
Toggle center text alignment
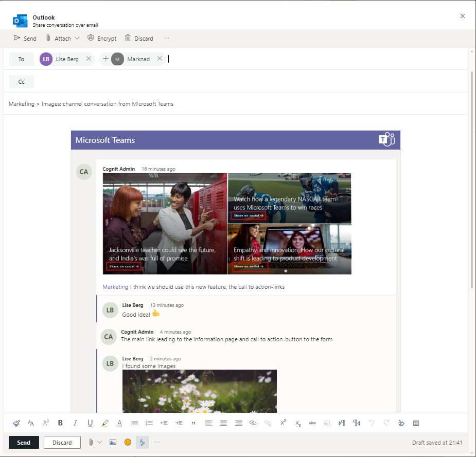tap(223, 423)
